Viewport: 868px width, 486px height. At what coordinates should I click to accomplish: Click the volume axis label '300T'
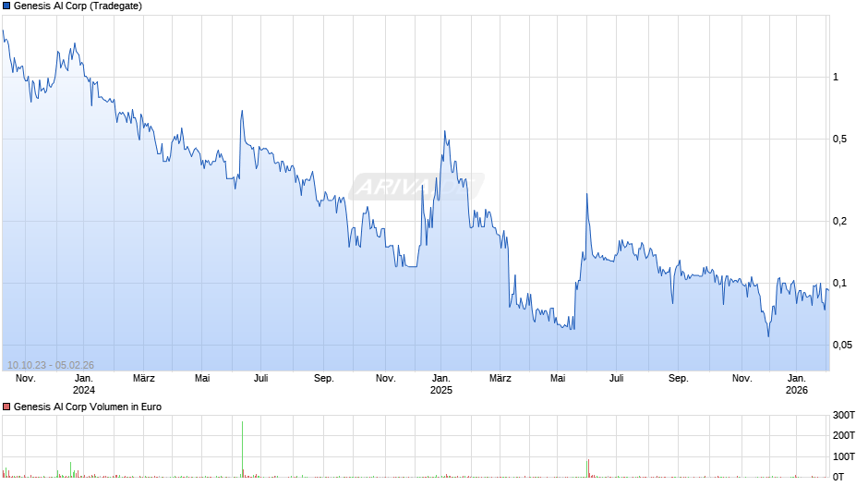[x=844, y=415]
